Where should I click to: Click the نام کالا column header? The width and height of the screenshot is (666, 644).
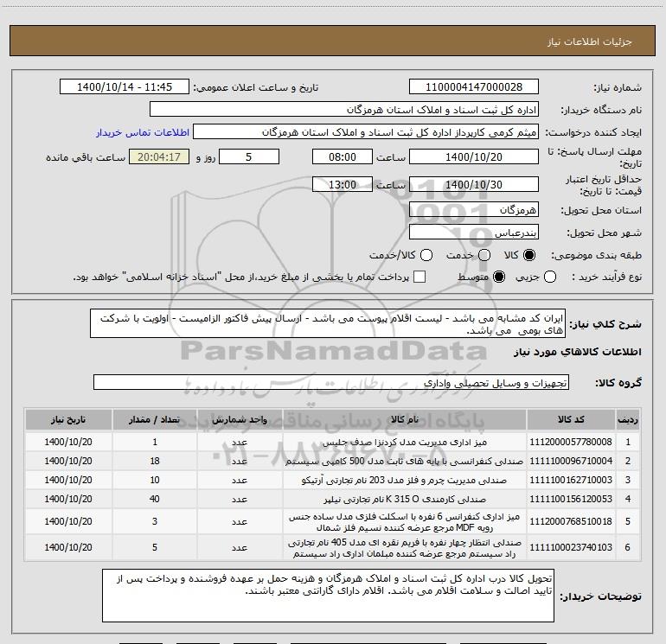pyautogui.click(x=405, y=419)
